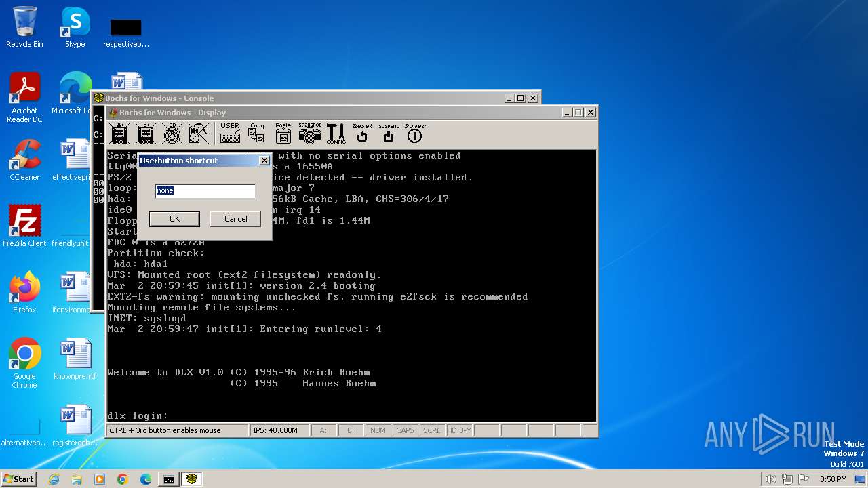Select the alternativeo desktop item

24,434
